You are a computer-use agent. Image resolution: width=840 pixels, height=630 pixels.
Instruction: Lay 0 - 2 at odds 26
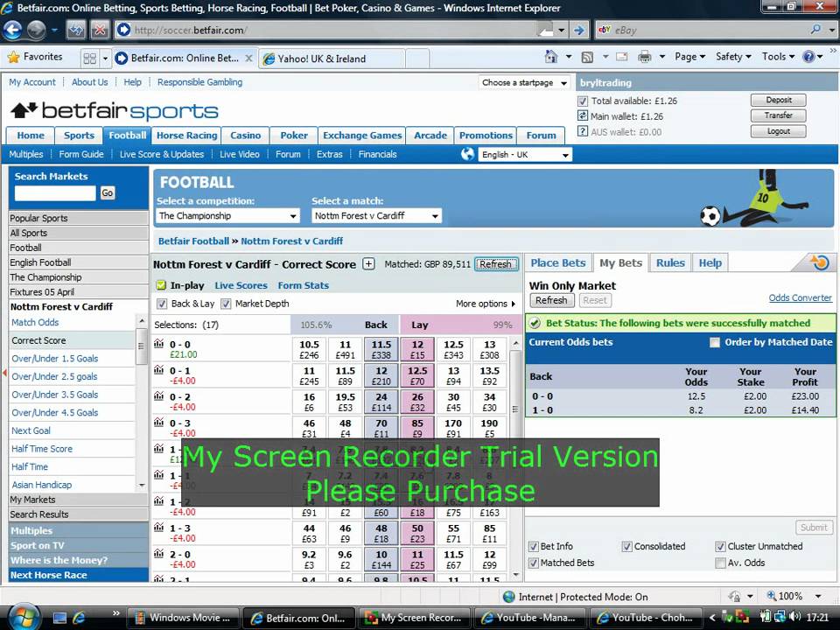coord(417,402)
